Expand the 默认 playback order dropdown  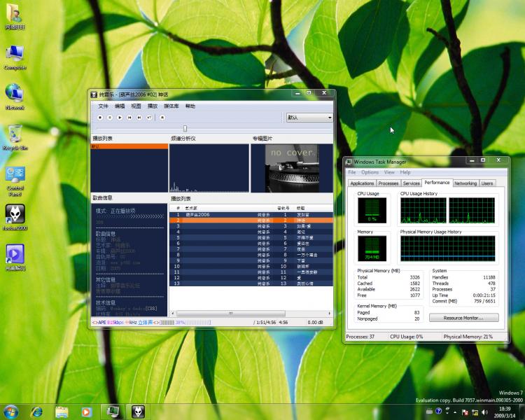309,118
